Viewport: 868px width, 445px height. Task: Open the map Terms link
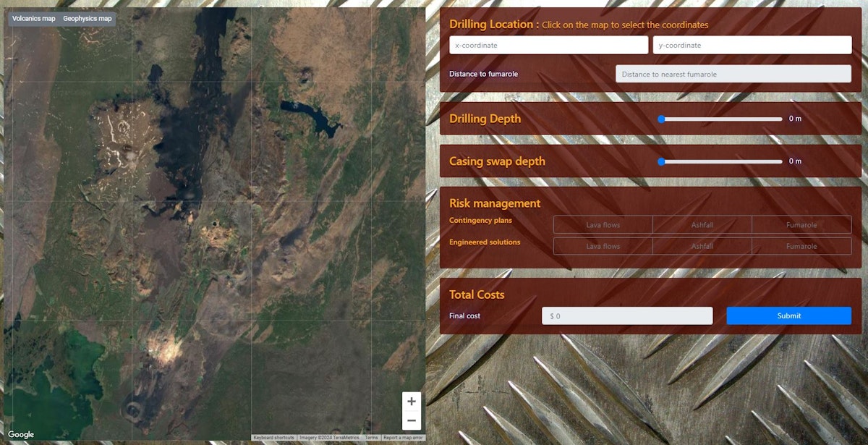tap(371, 437)
